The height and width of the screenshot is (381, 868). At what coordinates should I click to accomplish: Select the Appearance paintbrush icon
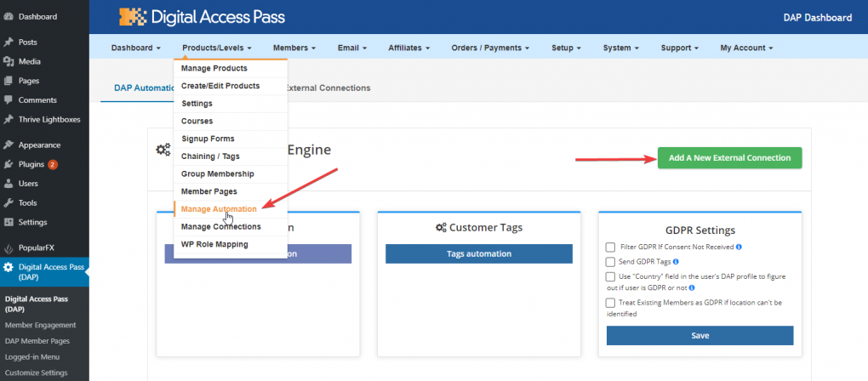(x=9, y=145)
